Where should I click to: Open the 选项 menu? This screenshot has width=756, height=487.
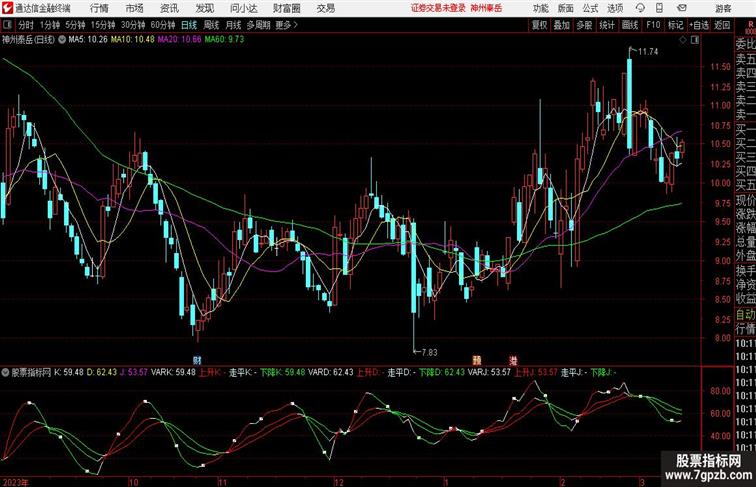tap(615, 8)
